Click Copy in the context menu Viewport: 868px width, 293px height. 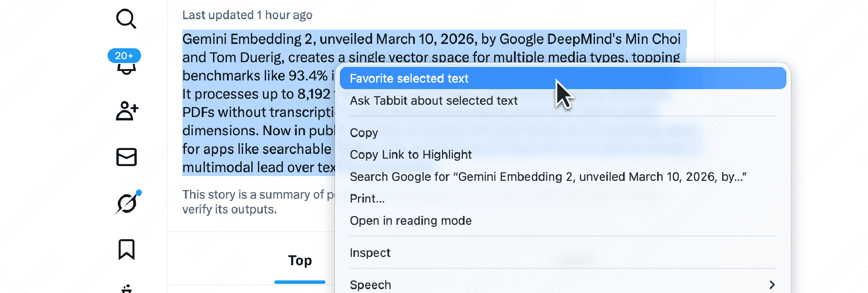tap(364, 133)
